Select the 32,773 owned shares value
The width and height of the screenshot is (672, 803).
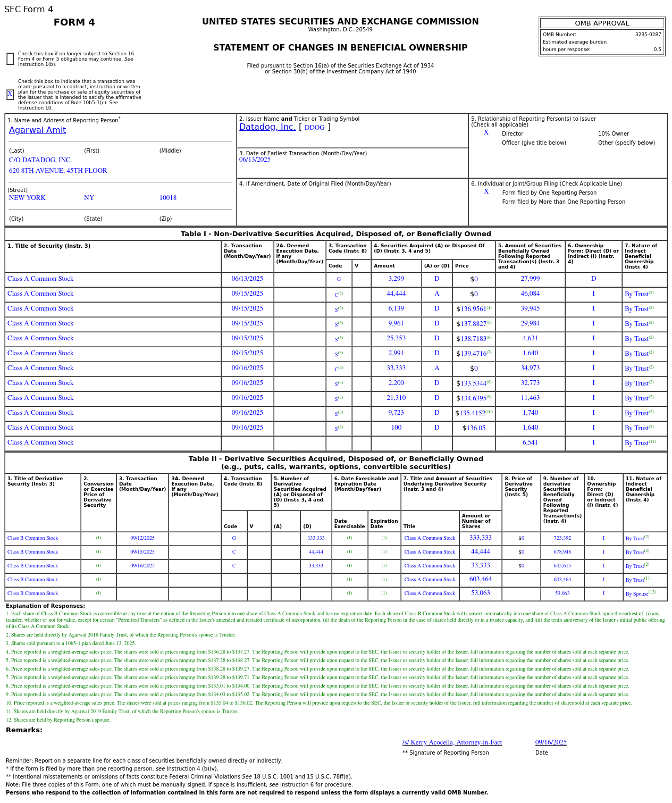click(530, 383)
